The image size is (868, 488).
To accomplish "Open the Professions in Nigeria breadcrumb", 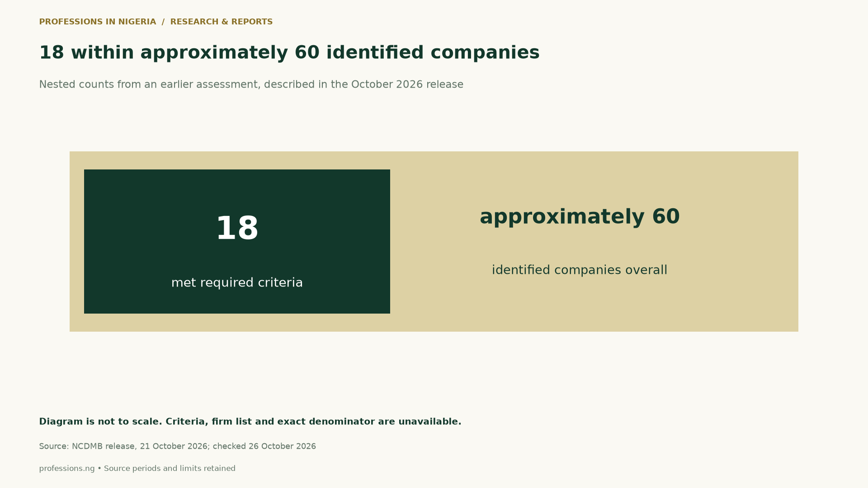I will (x=98, y=22).
